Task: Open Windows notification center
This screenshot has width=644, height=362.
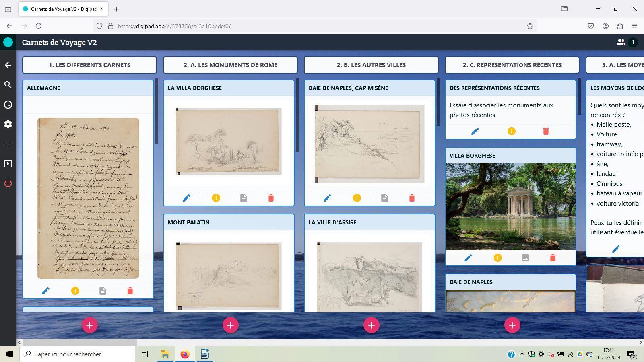Action: [x=631, y=354]
